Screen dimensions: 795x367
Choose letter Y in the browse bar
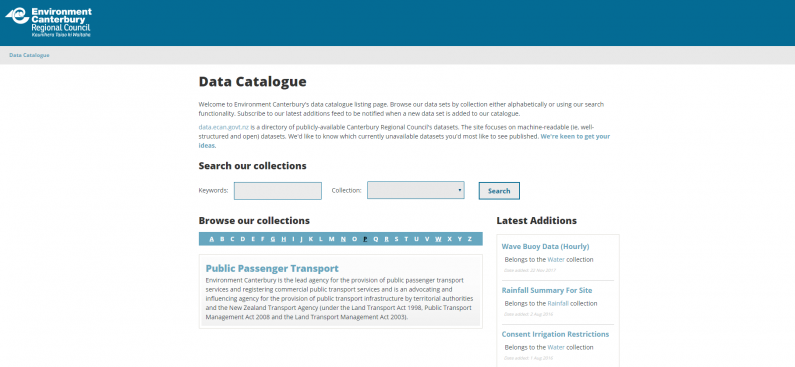click(x=460, y=239)
